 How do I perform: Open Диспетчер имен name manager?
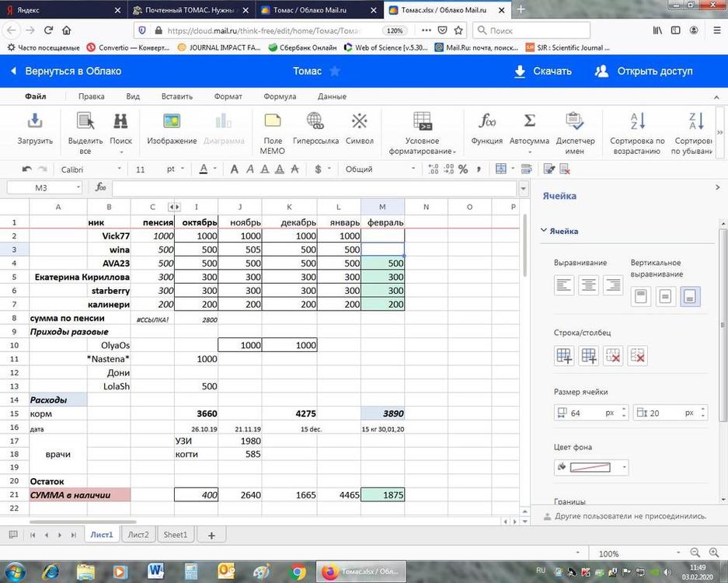575,121
